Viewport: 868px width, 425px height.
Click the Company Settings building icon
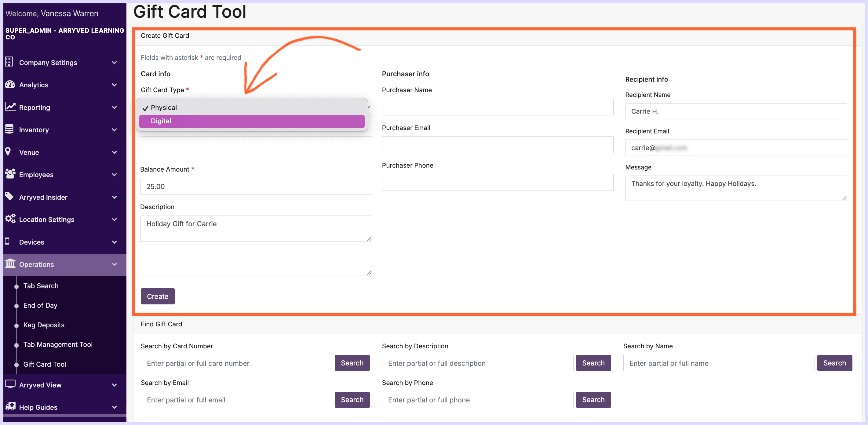(9, 62)
